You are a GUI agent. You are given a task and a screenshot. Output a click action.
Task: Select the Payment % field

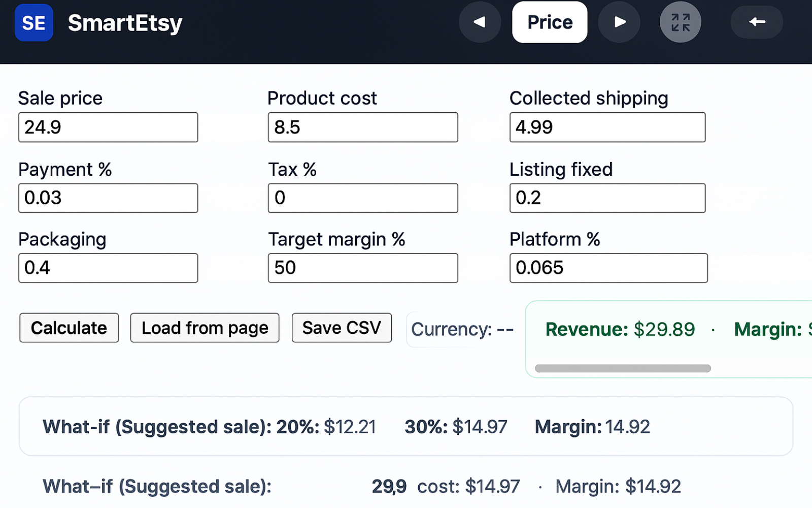[x=108, y=198]
